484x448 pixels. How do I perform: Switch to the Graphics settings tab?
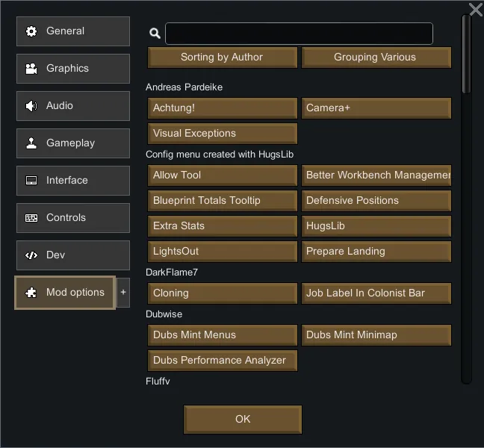(x=72, y=69)
